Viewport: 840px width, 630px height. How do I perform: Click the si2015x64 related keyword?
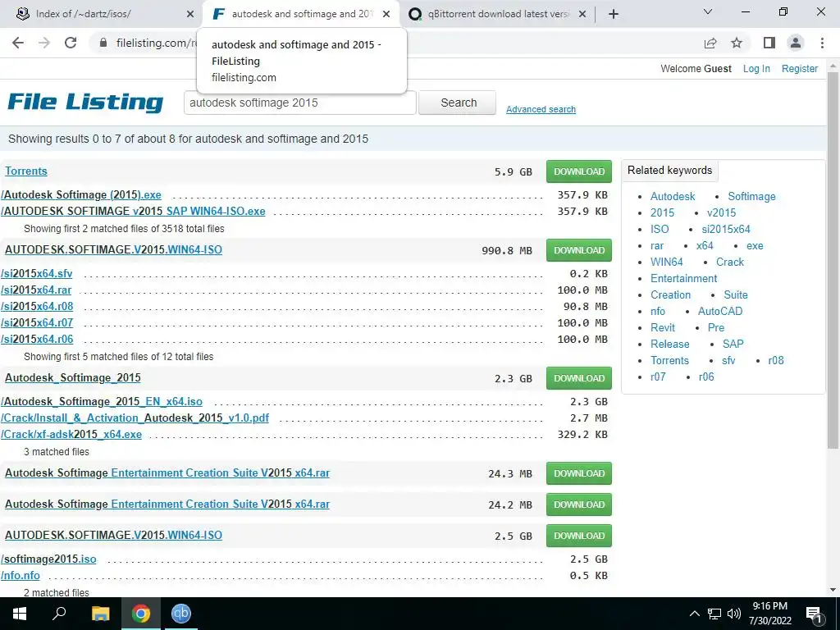click(726, 230)
